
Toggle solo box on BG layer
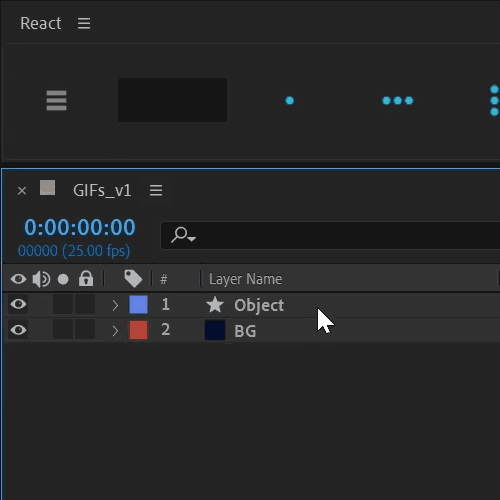tap(63, 330)
